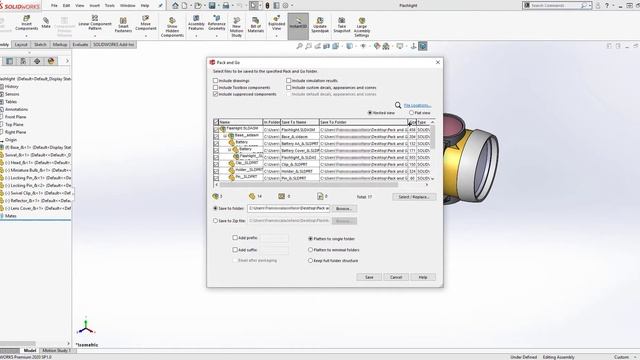Switch to the Sketch tab
640x360 pixels.
pyautogui.click(x=40, y=44)
